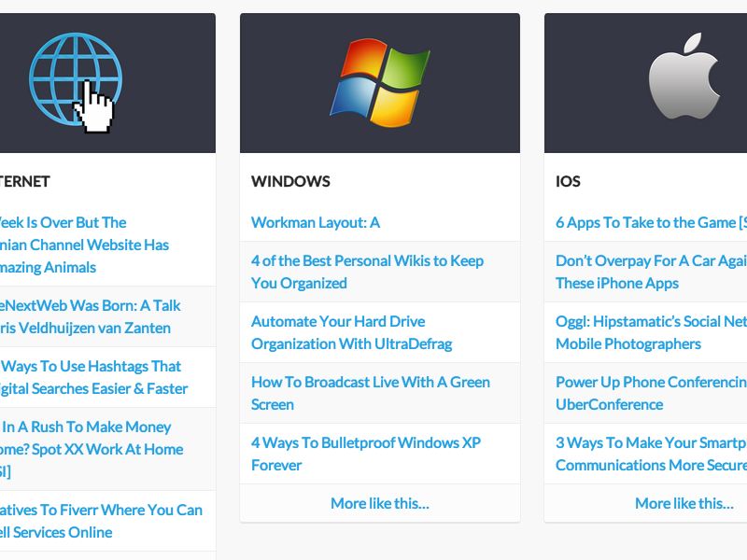Open '3 Ways To Make Your Smartphone Communications' article
This screenshot has width=747, height=560.
651,454
